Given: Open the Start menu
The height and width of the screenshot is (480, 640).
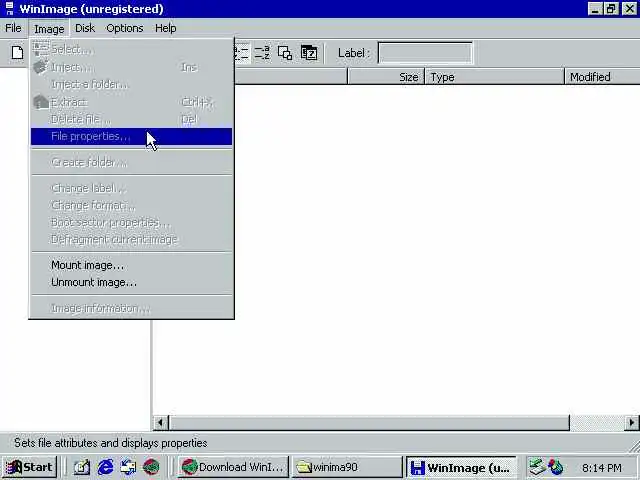Looking at the screenshot, I should pos(29,467).
